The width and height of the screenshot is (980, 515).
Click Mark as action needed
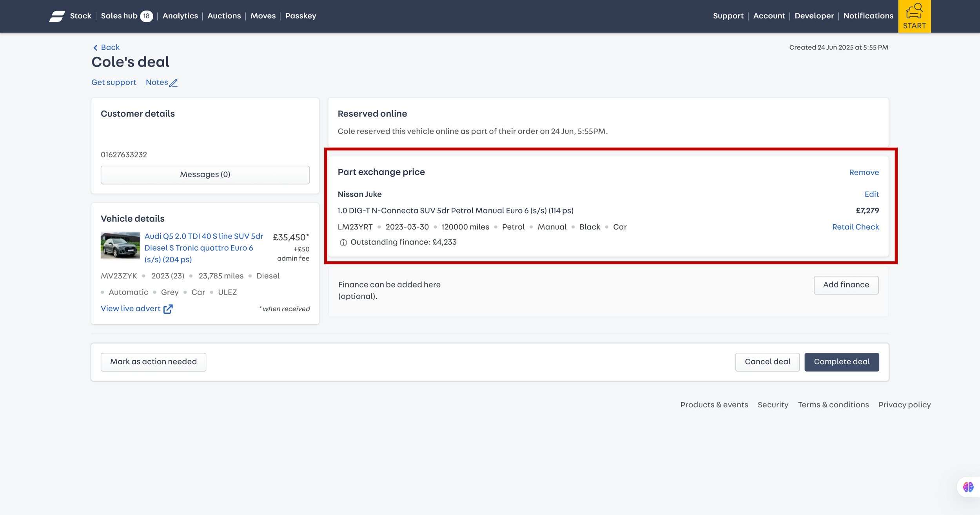[x=153, y=362]
